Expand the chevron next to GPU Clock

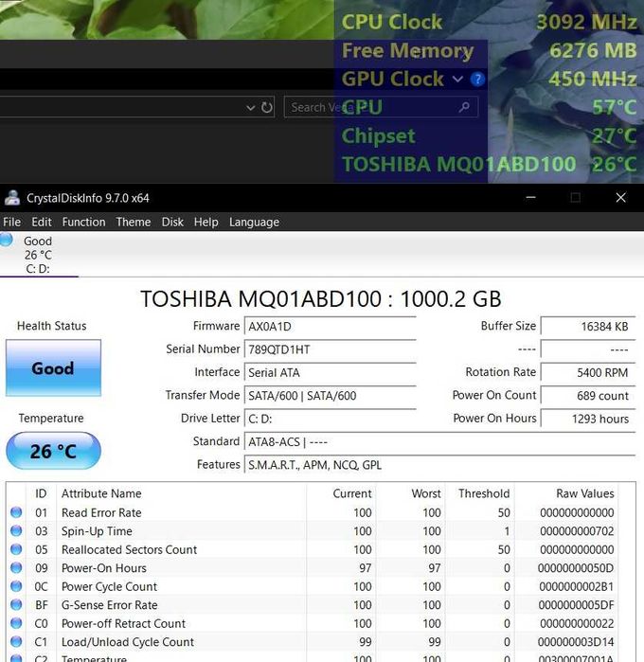pyautogui.click(x=458, y=80)
